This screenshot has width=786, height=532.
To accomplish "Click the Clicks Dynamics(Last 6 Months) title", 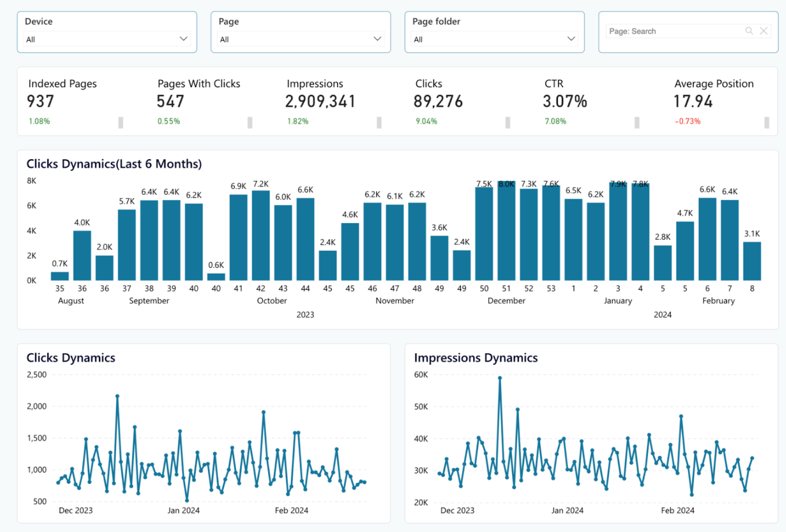I will 114,164.
